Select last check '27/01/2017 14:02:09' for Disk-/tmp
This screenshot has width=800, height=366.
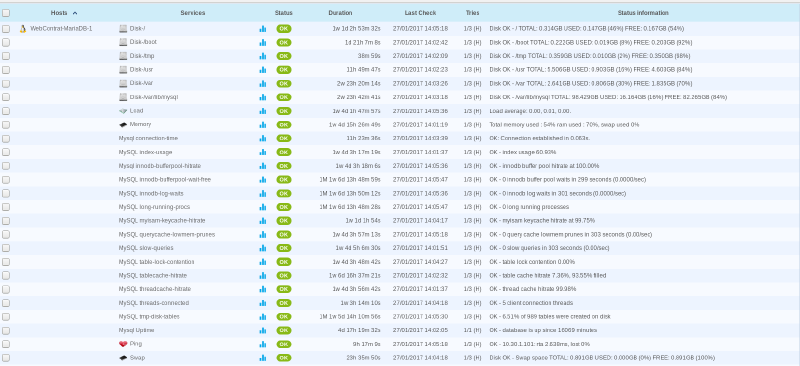pos(420,56)
